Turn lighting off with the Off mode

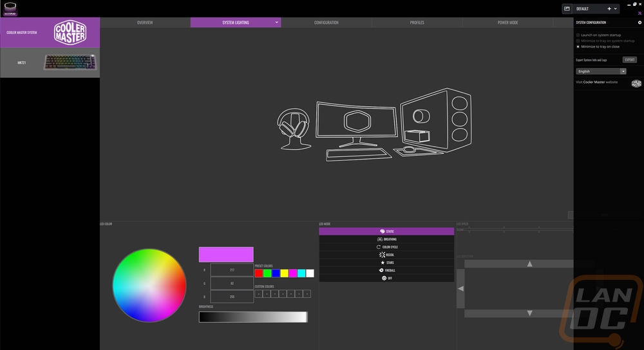pyautogui.click(x=386, y=278)
